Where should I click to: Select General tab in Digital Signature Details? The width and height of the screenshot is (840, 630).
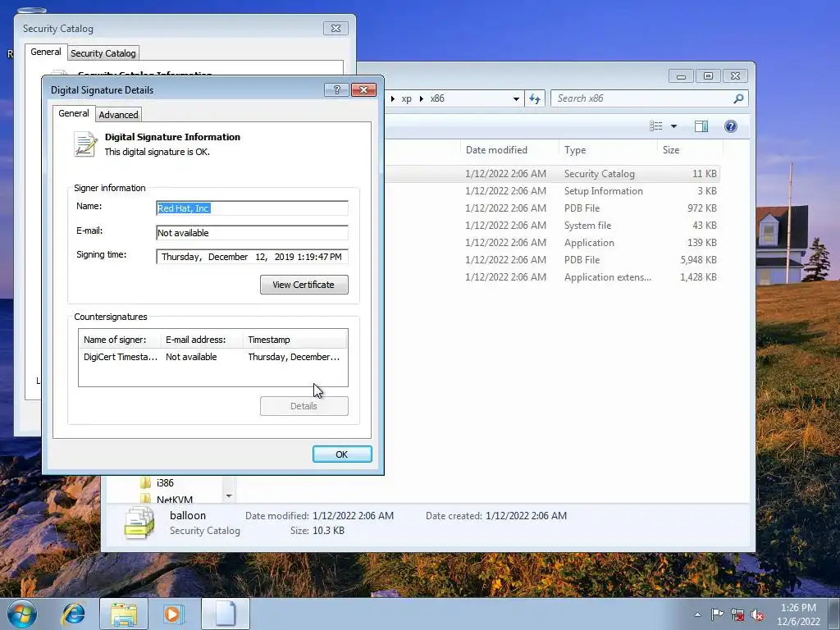tap(73, 113)
